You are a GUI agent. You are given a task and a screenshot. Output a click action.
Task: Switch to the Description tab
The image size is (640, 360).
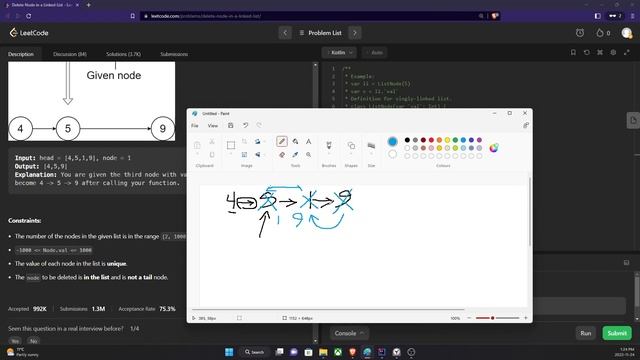point(21,54)
